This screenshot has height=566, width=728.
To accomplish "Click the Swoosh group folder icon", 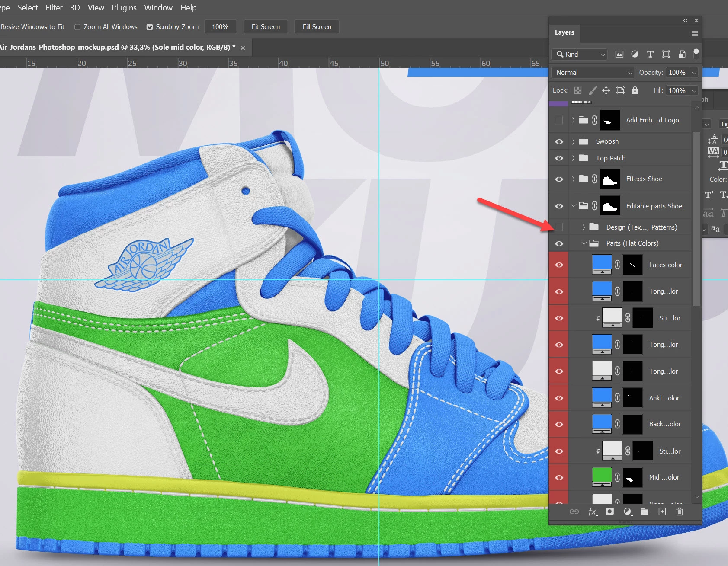I will [584, 141].
